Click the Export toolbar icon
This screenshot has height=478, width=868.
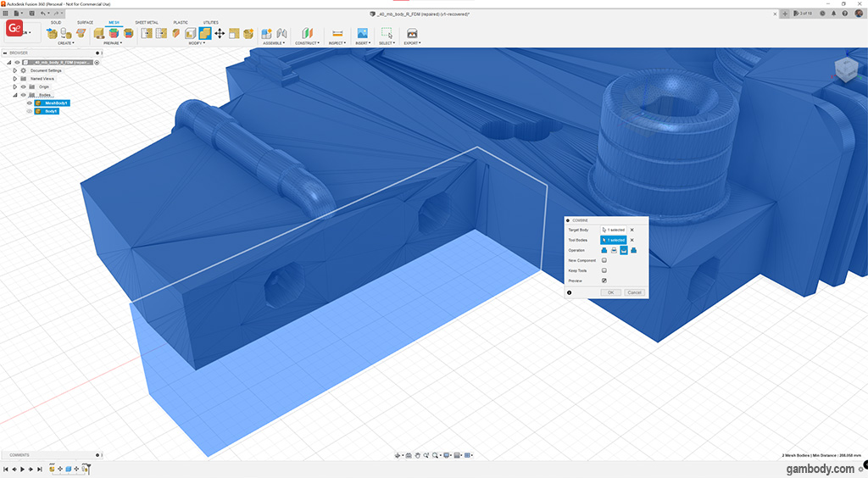click(x=412, y=33)
